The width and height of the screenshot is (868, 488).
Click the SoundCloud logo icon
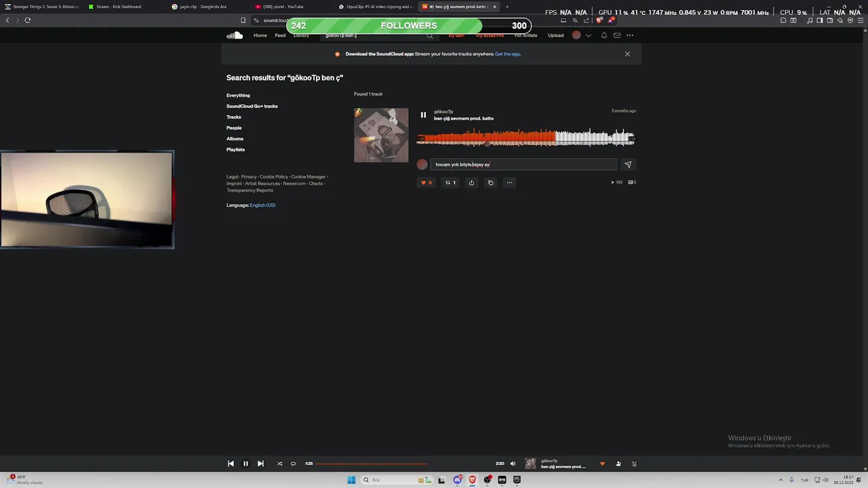point(235,35)
